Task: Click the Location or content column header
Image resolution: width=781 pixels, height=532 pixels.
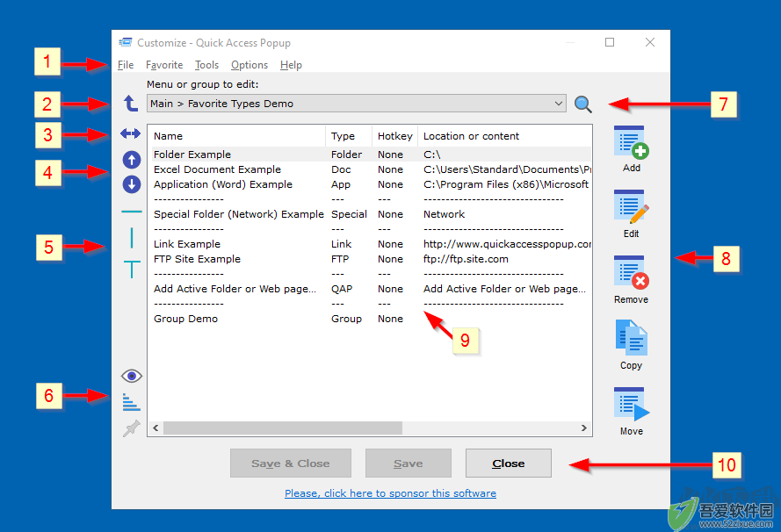Action: (x=504, y=136)
